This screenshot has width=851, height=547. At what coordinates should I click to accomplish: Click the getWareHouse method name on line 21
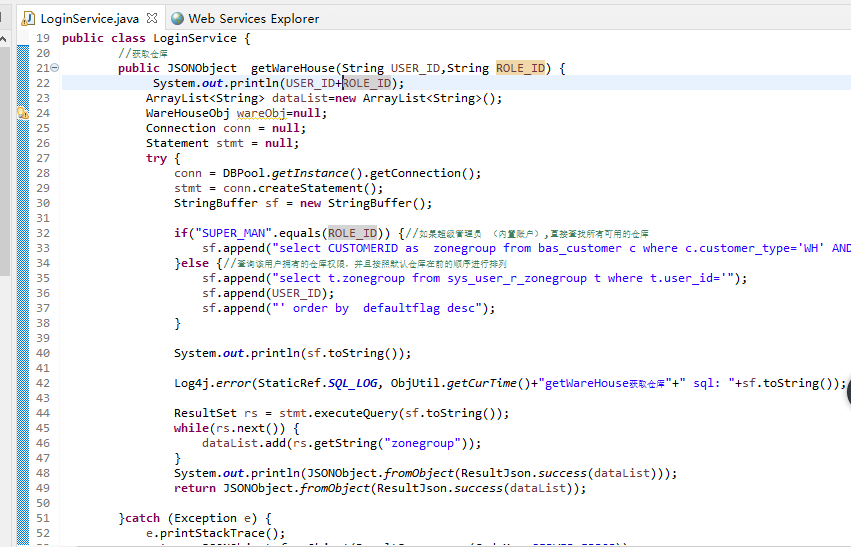pyautogui.click(x=293, y=68)
